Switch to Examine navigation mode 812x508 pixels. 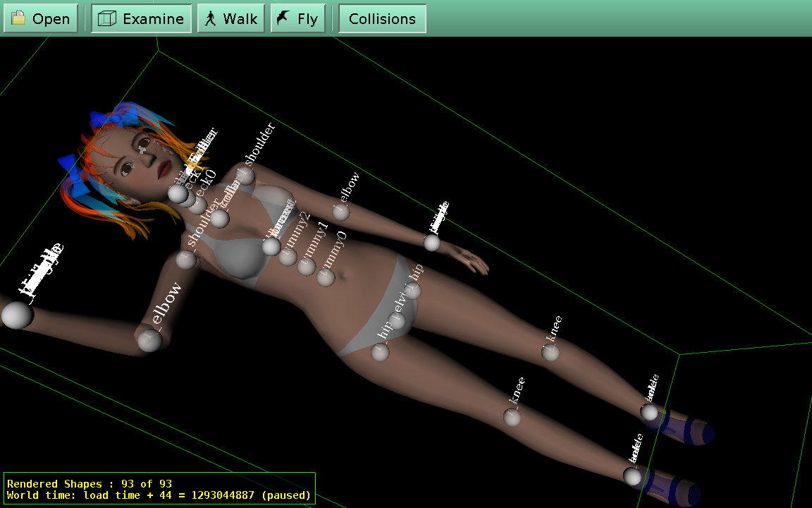[142, 18]
